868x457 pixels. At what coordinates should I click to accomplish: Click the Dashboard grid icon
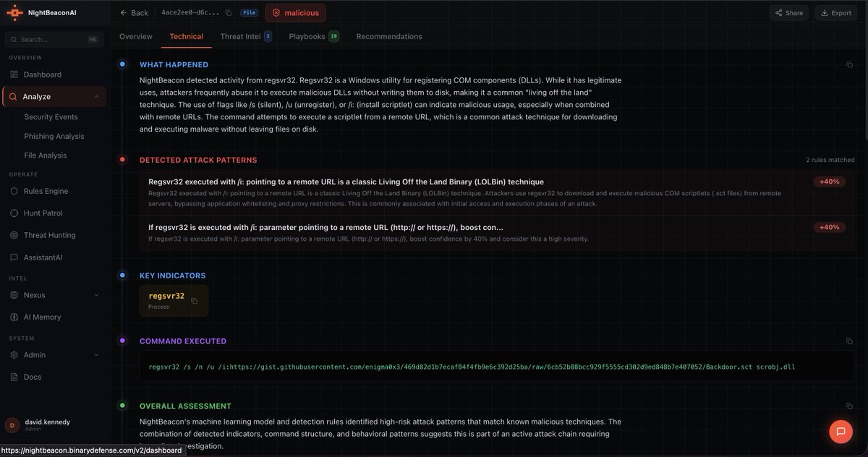14,74
